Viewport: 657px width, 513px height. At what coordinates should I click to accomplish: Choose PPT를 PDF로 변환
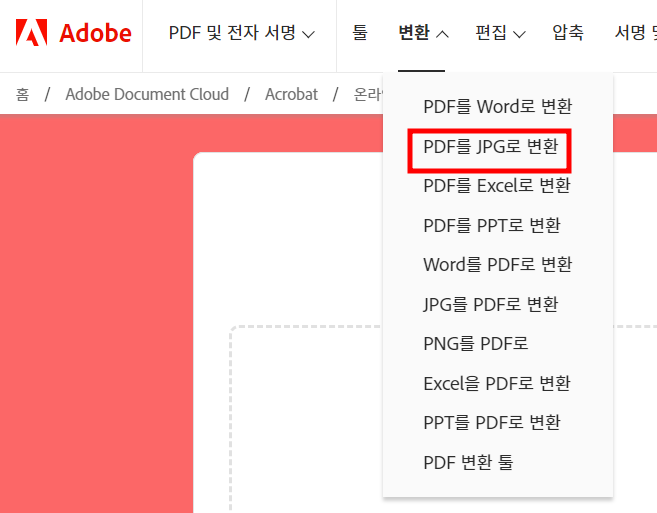click(492, 423)
